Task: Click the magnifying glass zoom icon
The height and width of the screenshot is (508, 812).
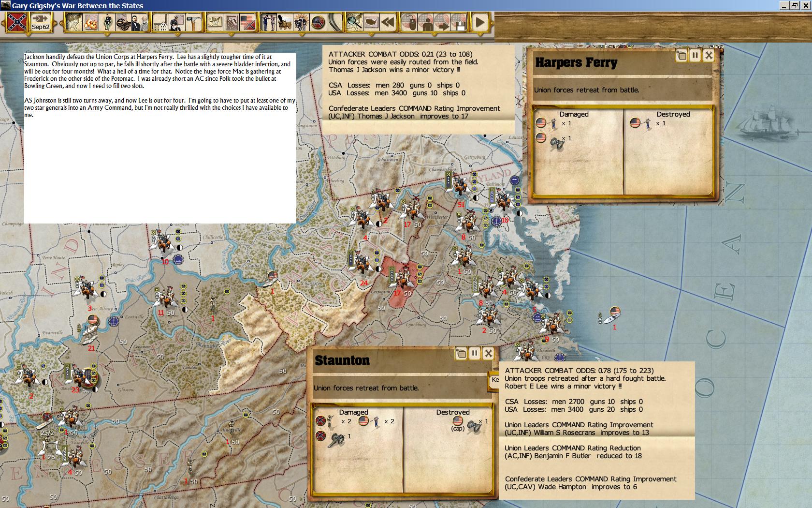Action: (x=355, y=22)
